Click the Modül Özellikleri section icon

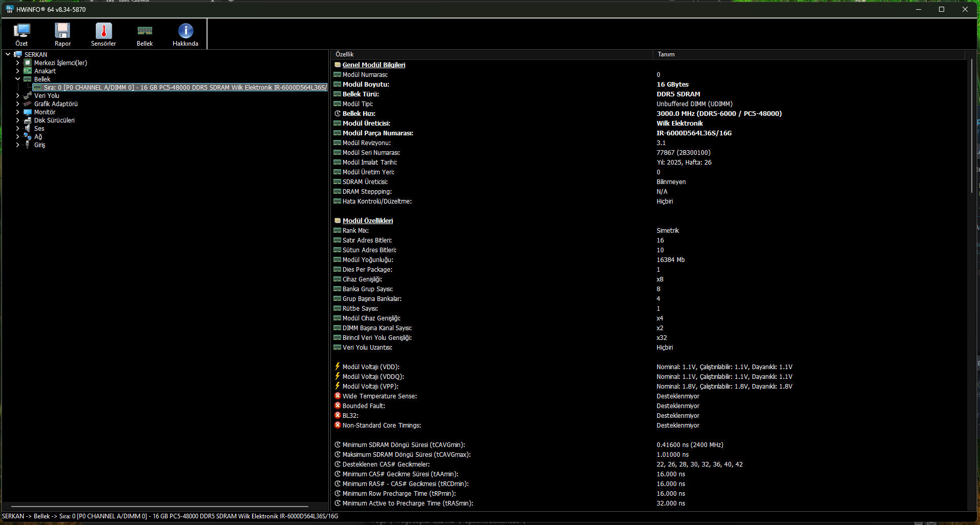point(338,220)
